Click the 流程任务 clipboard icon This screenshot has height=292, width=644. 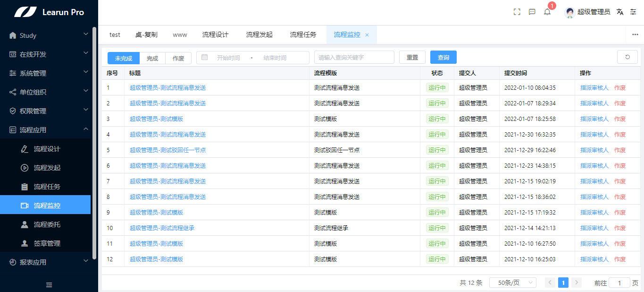point(25,187)
